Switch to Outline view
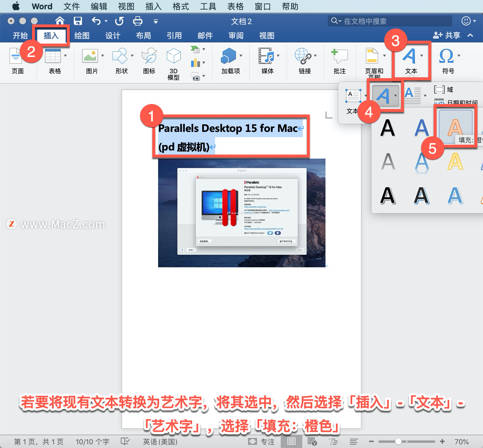Viewport: 483px width, 448px height. coord(333,442)
